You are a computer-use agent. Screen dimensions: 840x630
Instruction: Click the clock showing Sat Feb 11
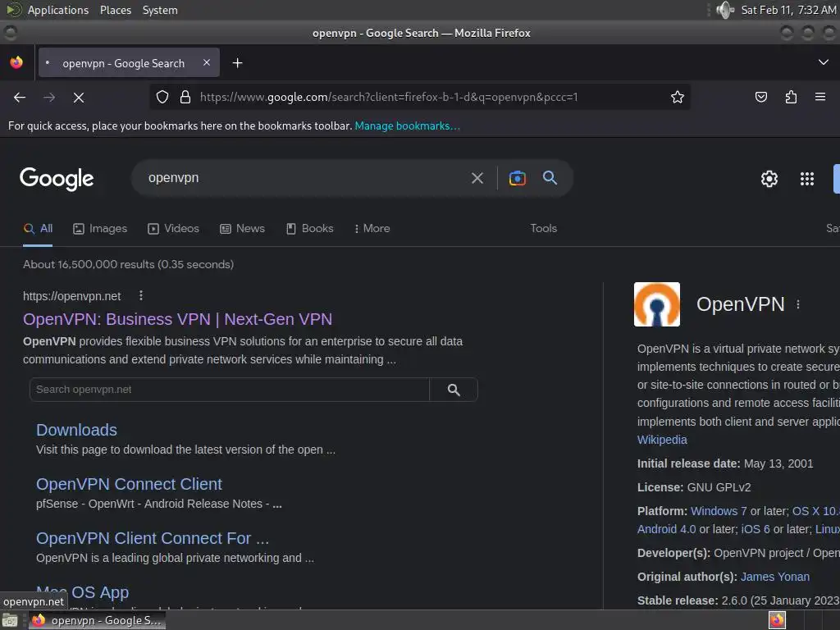point(788,10)
